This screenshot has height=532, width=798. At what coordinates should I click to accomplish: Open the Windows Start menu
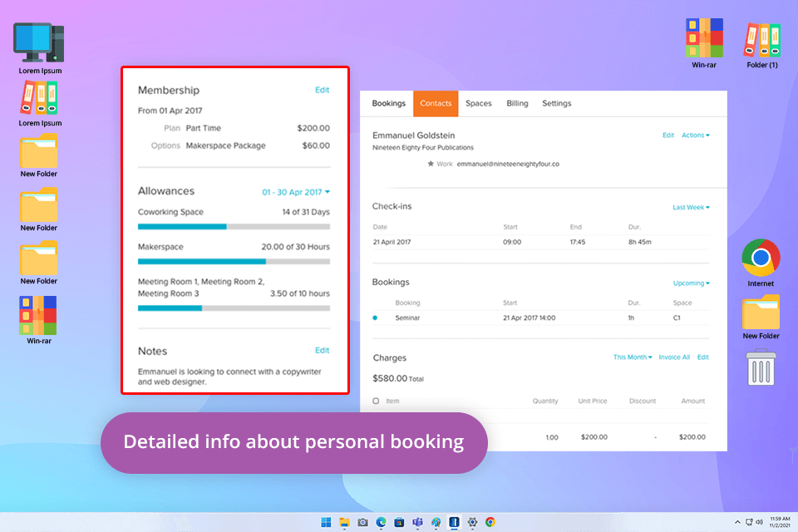point(326,522)
